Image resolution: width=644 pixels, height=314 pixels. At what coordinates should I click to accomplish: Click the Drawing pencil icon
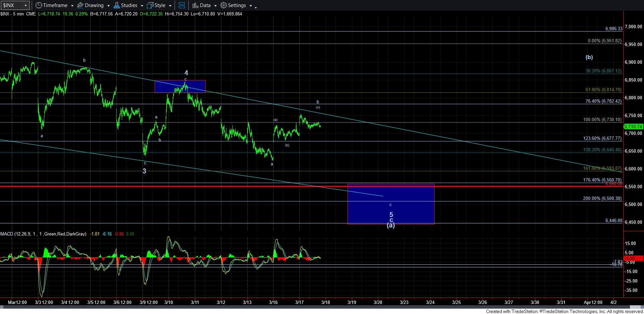(80, 5)
